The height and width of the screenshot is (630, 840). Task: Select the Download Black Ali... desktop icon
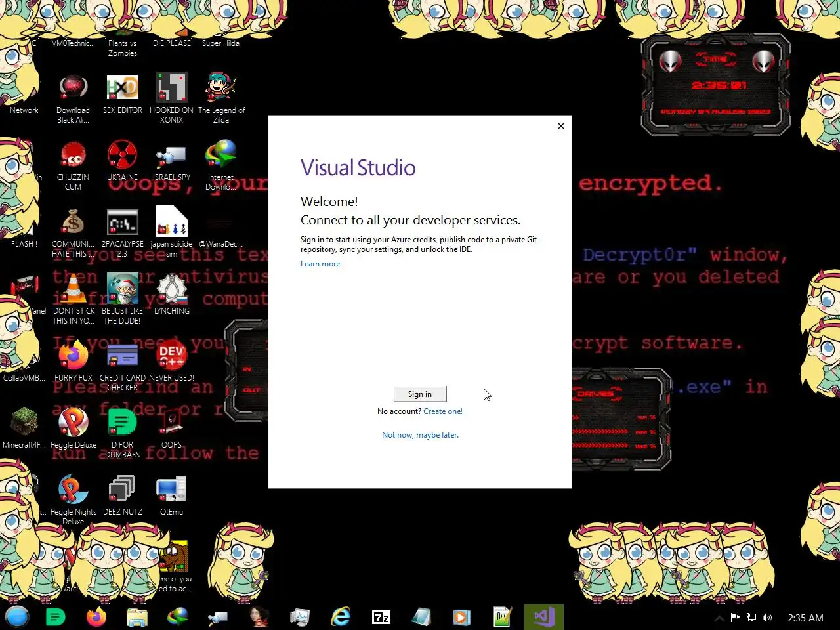[x=73, y=98]
